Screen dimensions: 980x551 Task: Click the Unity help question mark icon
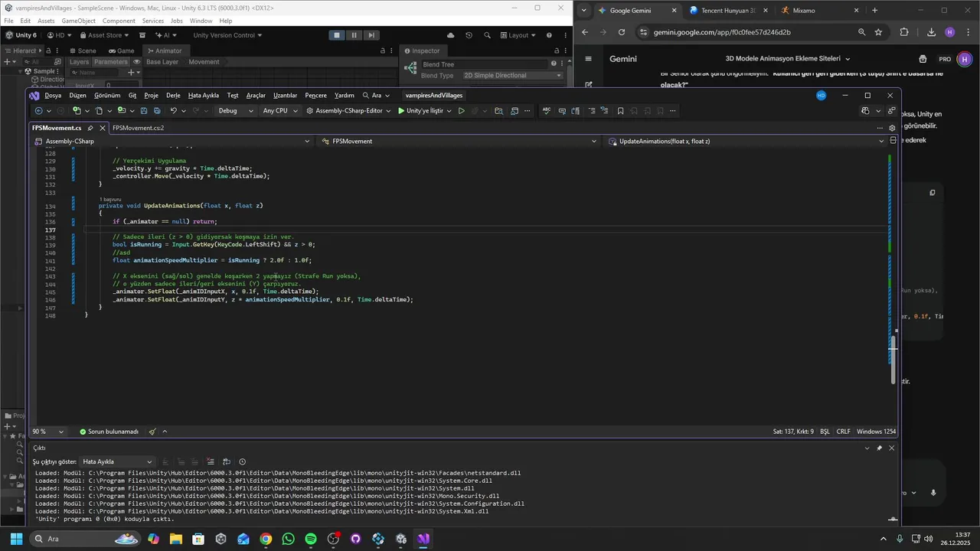coord(549,35)
